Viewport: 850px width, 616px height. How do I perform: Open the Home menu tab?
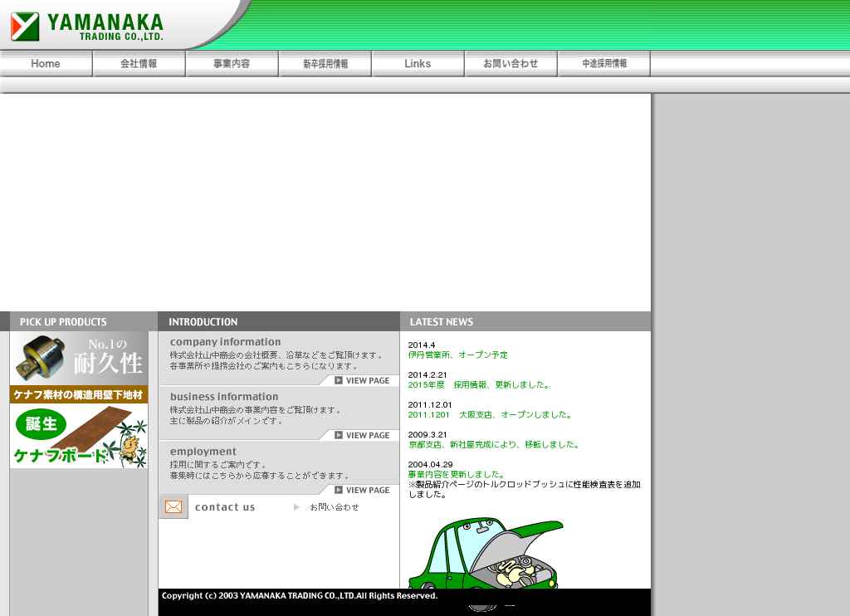click(x=46, y=64)
